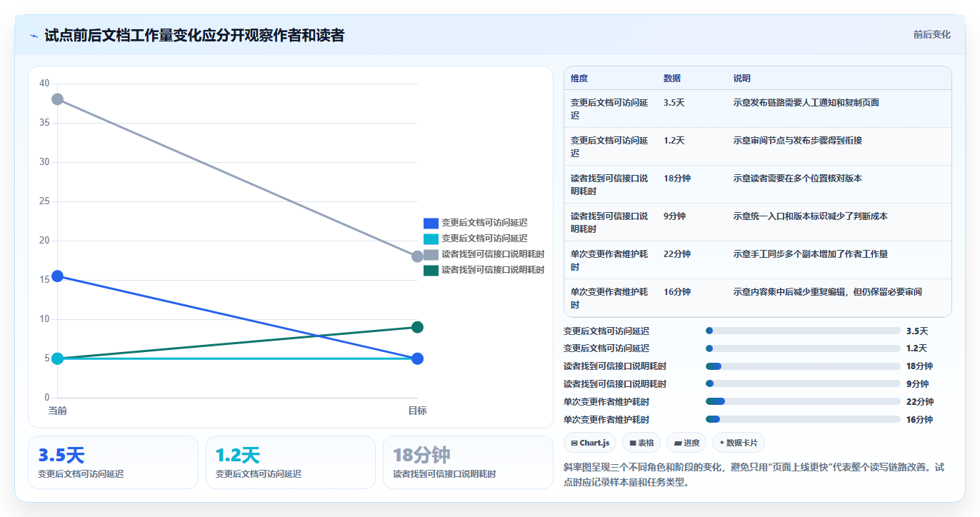Click table cell 示意内容集中后减少重复编辑

[x=828, y=292]
